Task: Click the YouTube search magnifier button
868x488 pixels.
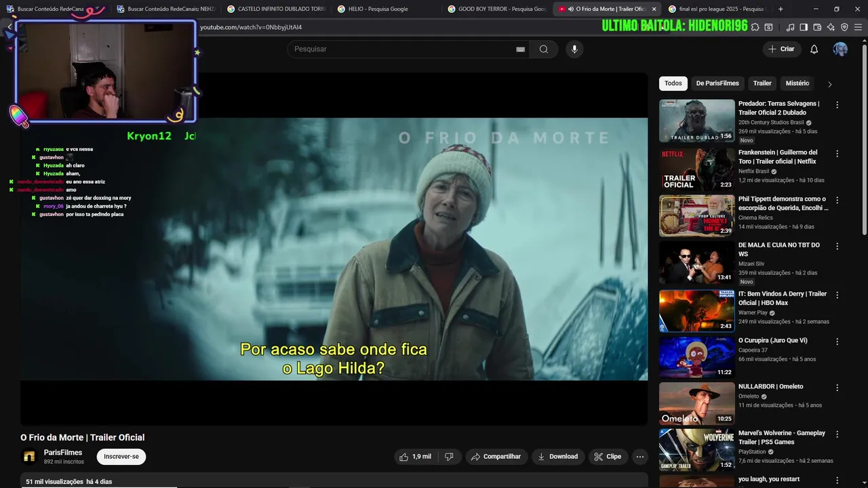Action: click(x=543, y=49)
